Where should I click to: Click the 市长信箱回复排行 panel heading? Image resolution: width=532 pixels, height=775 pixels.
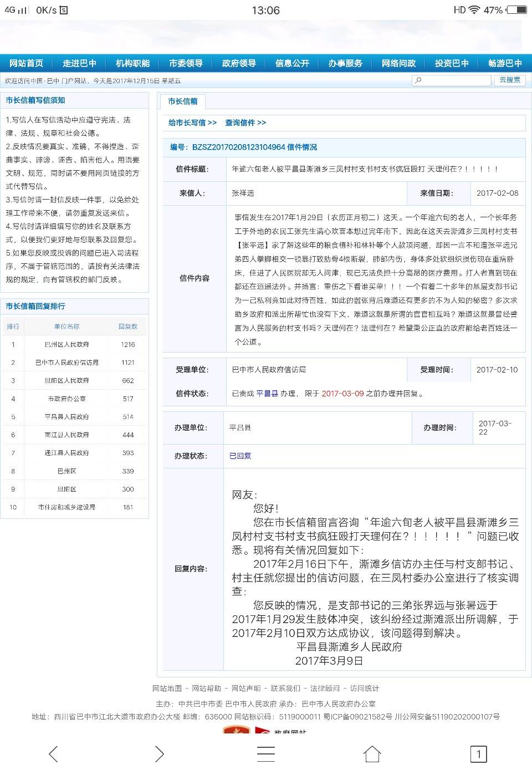[35, 306]
